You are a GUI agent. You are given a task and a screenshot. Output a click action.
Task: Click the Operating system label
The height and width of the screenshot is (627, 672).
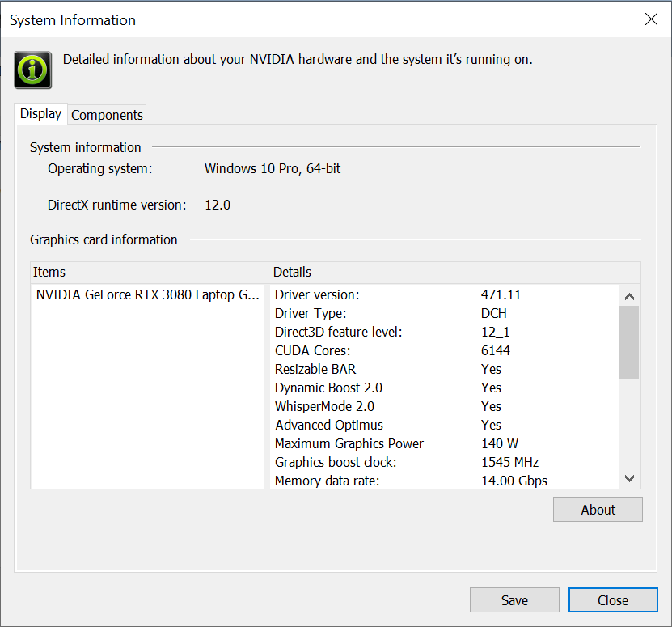click(99, 168)
